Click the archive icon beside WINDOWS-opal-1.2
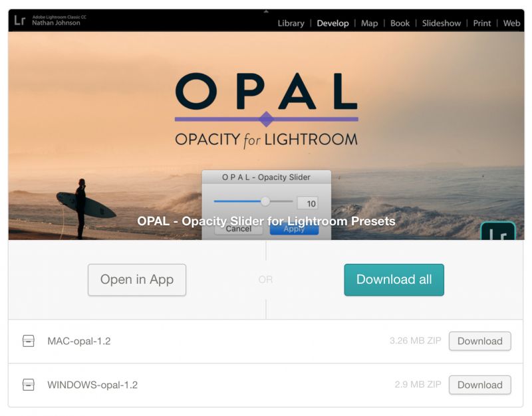The width and height of the screenshot is (532, 416). click(x=28, y=385)
